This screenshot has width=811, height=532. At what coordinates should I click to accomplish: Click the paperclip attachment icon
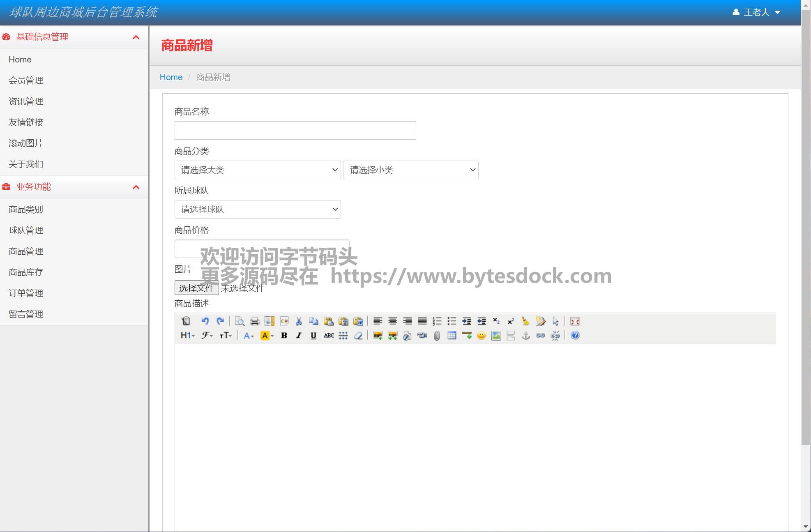437,336
